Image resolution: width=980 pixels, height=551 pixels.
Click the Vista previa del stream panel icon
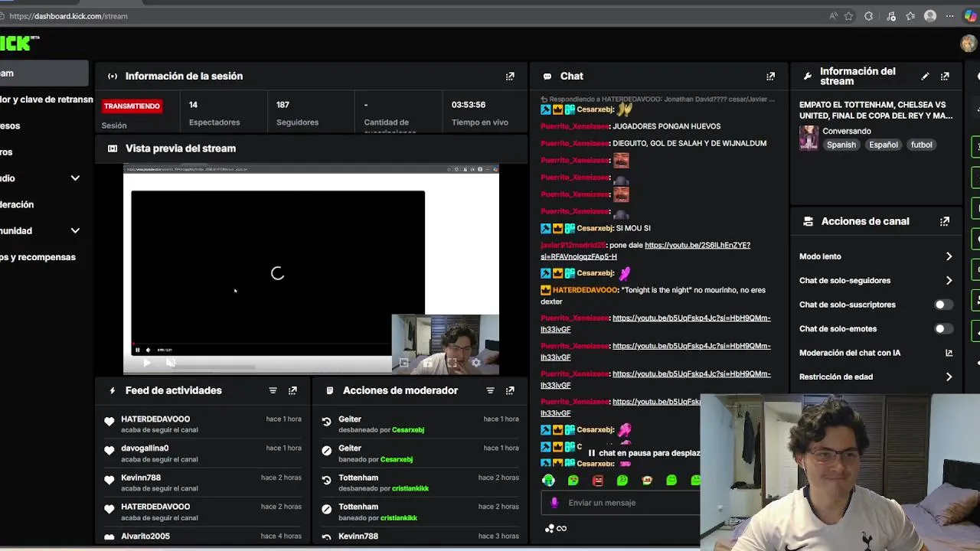tap(113, 148)
